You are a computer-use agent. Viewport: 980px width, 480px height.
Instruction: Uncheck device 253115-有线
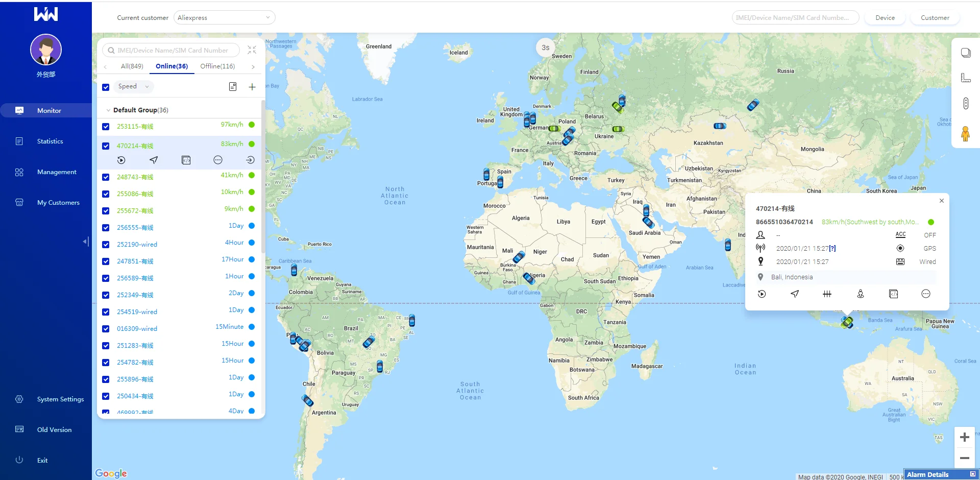[x=106, y=127]
